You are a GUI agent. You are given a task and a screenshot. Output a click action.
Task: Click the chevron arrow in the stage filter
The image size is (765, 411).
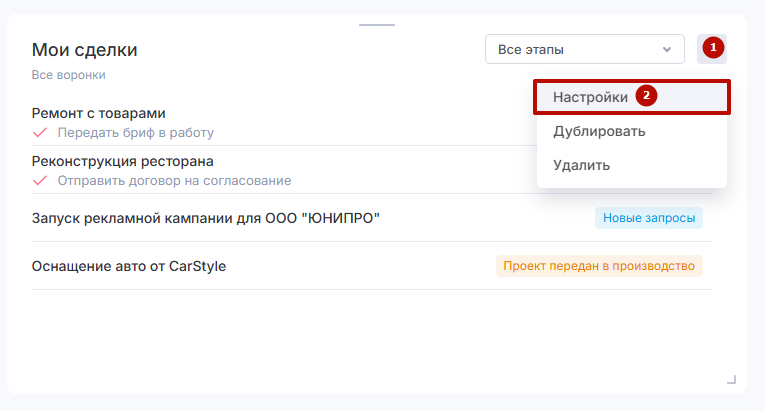point(667,49)
